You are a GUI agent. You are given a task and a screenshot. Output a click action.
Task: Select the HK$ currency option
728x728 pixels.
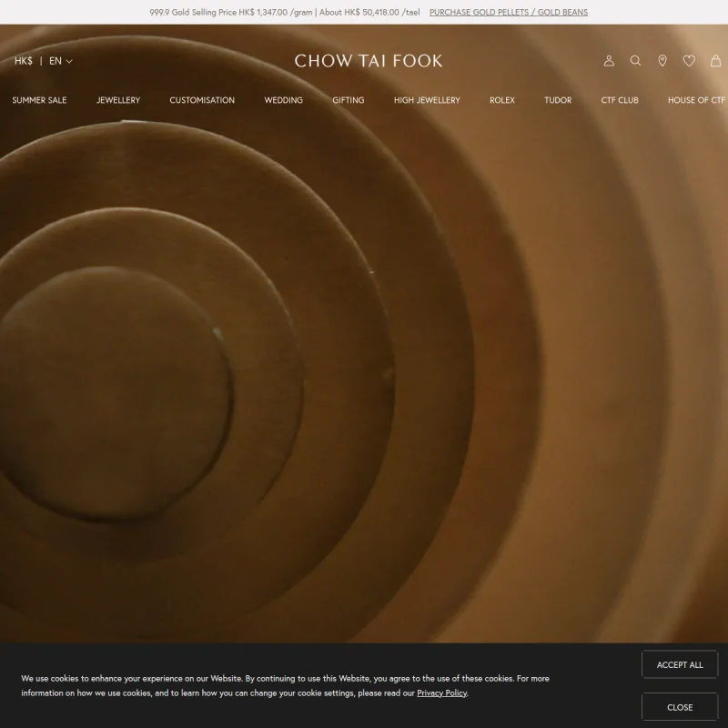click(x=24, y=61)
